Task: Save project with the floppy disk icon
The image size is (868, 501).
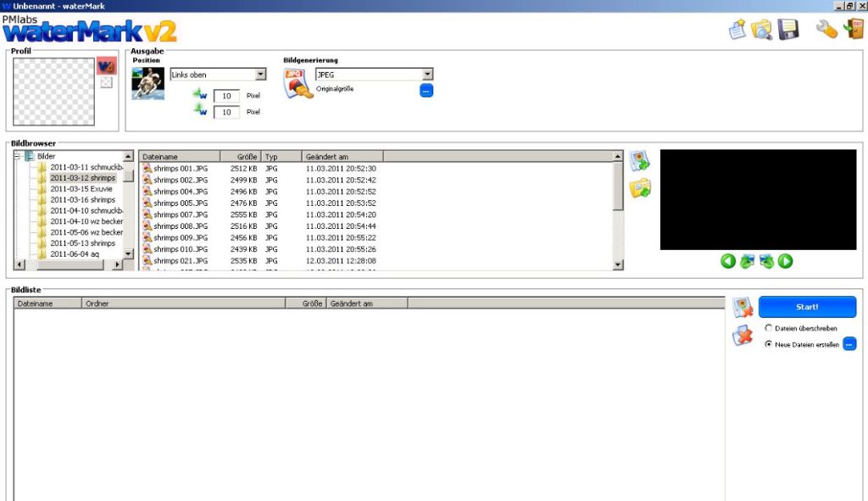Action: coord(788,30)
